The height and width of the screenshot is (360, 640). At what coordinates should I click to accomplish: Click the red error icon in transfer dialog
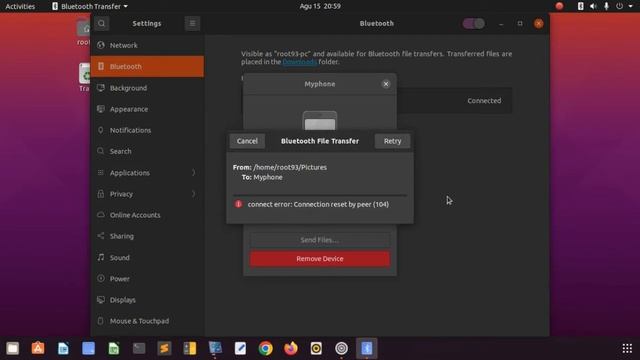[238, 204]
